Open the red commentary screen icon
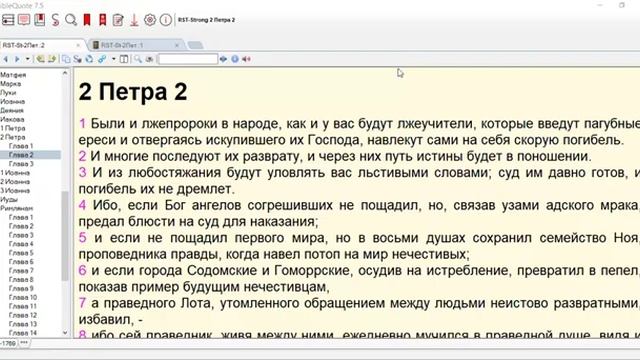640x360 pixels. (x=24, y=20)
